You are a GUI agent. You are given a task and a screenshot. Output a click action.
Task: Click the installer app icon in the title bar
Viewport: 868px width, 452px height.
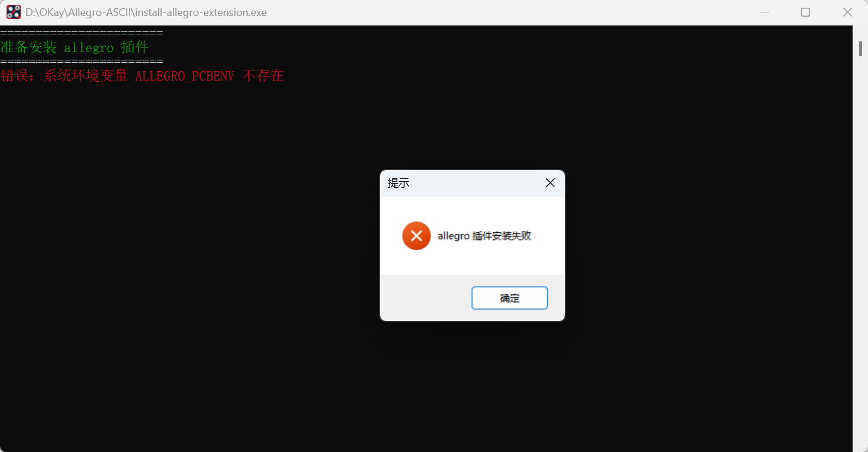tap(14, 12)
